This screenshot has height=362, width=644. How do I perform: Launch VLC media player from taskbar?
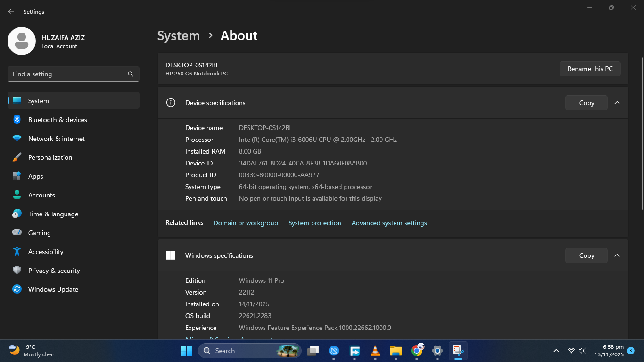[x=375, y=351]
